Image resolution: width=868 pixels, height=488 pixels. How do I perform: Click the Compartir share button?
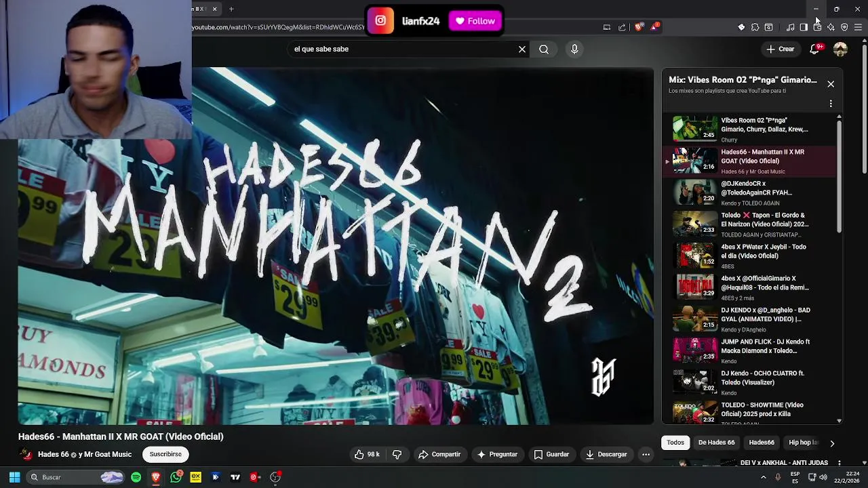[x=439, y=454]
